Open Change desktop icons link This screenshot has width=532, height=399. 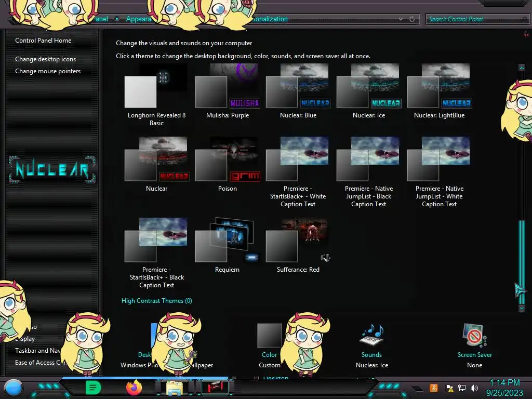[46, 59]
